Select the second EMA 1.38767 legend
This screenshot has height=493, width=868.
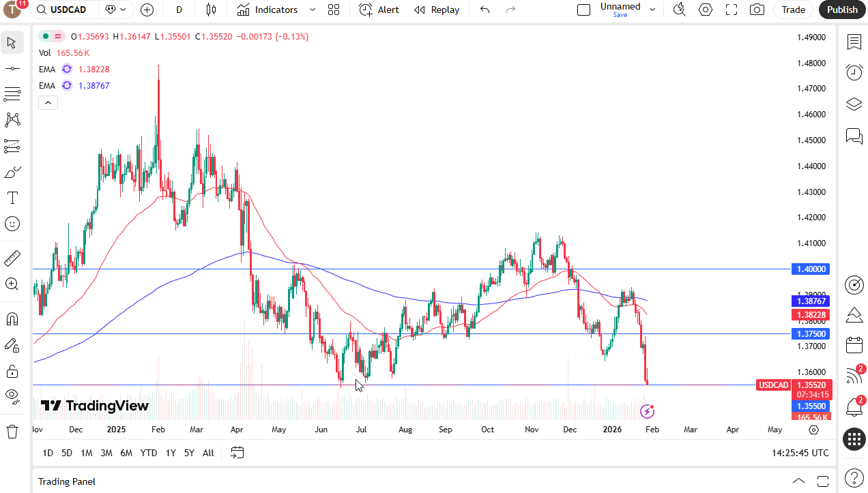click(x=74, y=85)
